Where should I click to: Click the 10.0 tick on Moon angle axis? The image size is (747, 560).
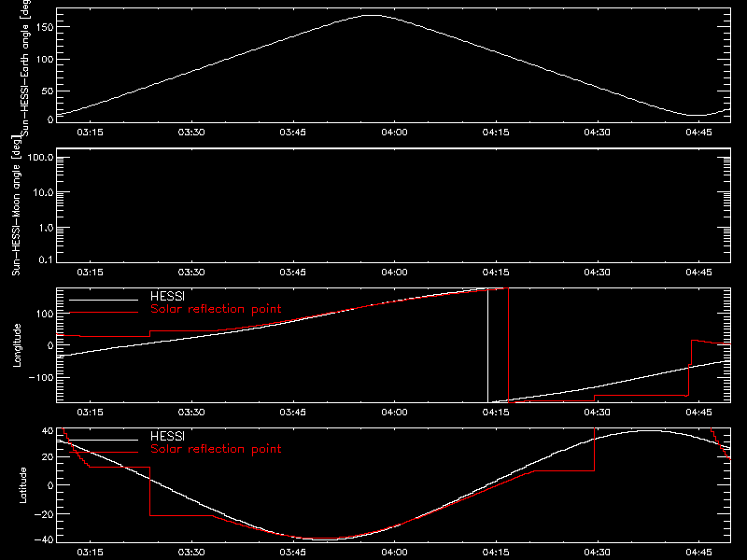click(43, 192)
